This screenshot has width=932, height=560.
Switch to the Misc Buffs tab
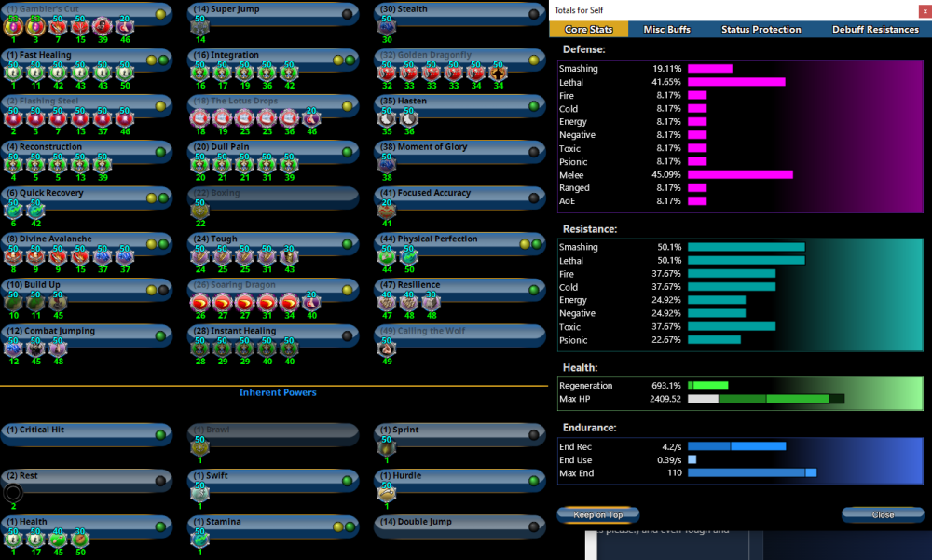coord(666,30)
